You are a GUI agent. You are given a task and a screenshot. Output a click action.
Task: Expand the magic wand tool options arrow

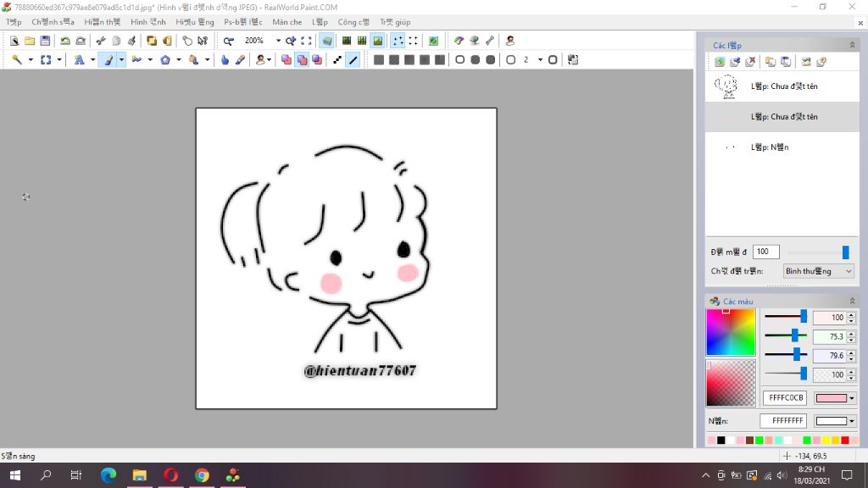coord(31,60)
